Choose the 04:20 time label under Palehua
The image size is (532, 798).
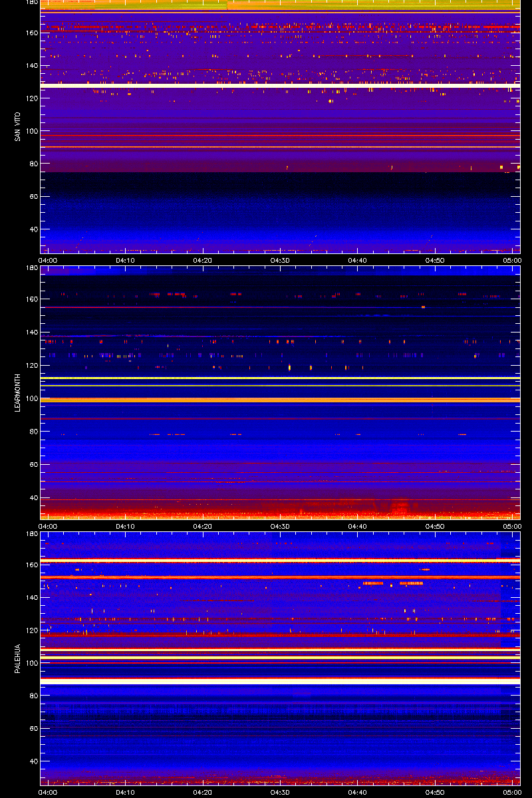tap(203, 792)
